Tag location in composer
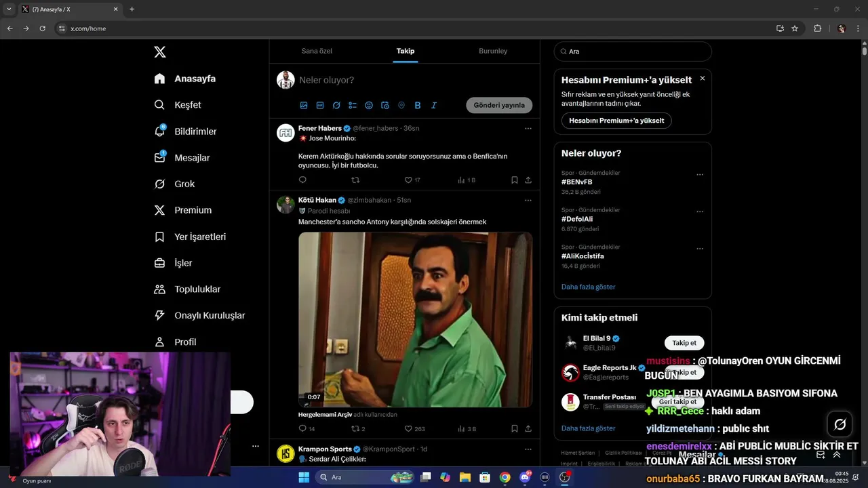868x488 pixels. [x=401, y=106]
